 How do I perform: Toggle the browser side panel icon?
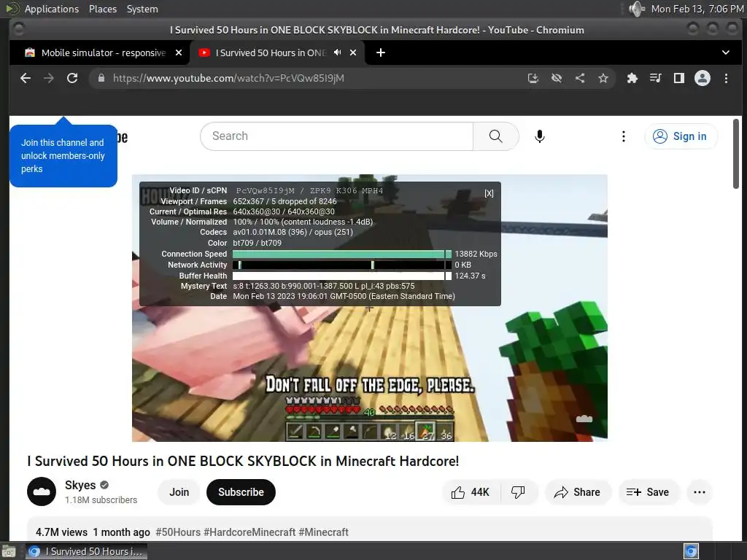point(679,78)
